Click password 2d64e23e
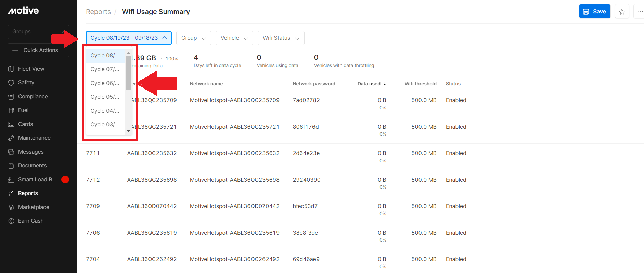This screenshot has width=644, height=273. 306,153
